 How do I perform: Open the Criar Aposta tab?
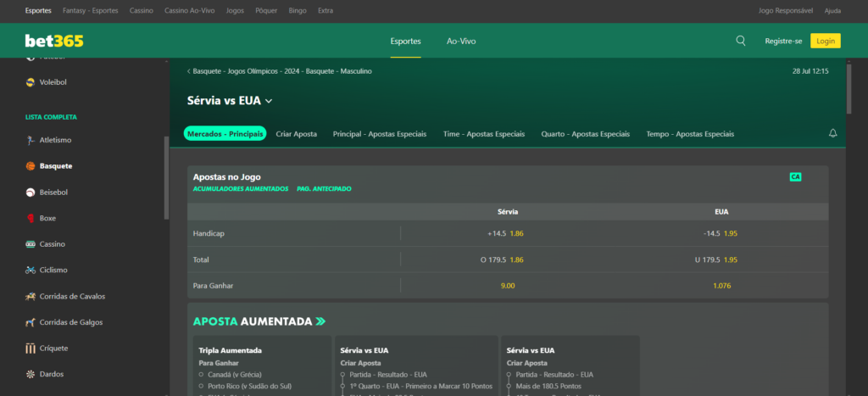click(296, 134)
